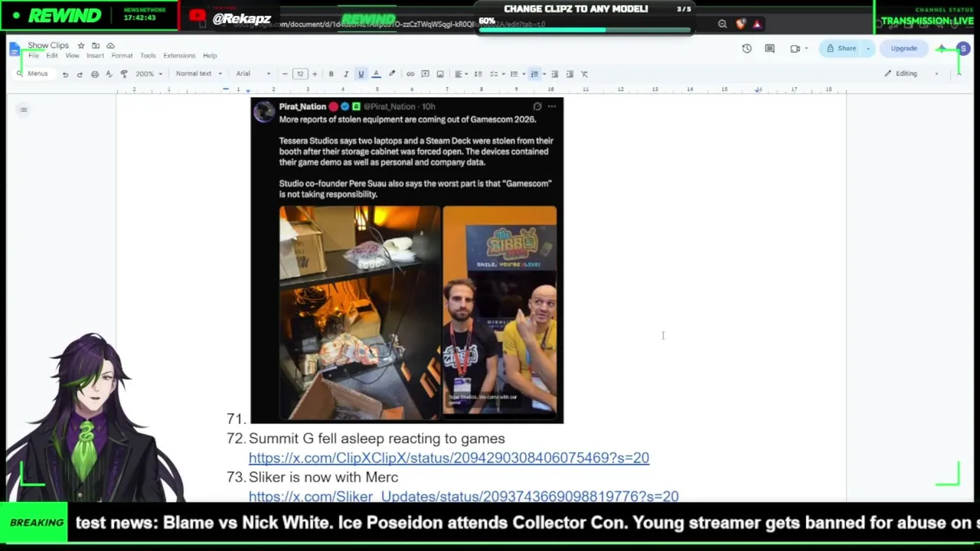Click the Share button
This screenshot has width=980, height=551.
coord(841,49)
